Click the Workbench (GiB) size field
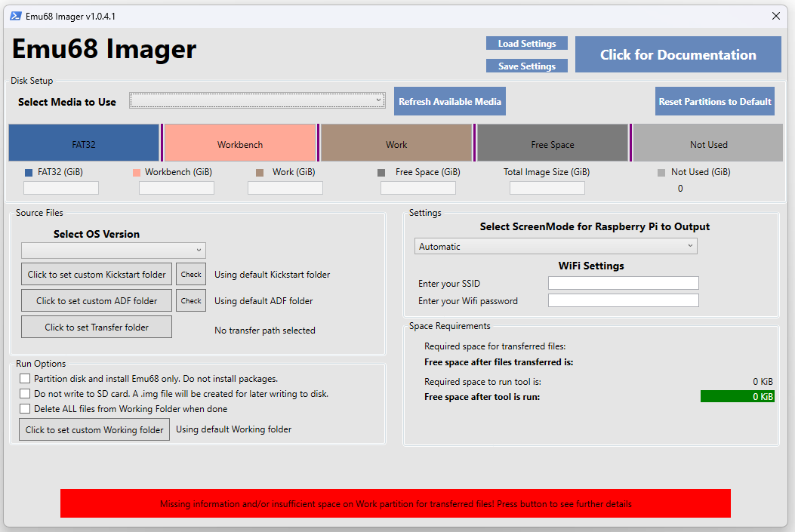Viewport: 795px width, 532px height. tap(177, 188)
